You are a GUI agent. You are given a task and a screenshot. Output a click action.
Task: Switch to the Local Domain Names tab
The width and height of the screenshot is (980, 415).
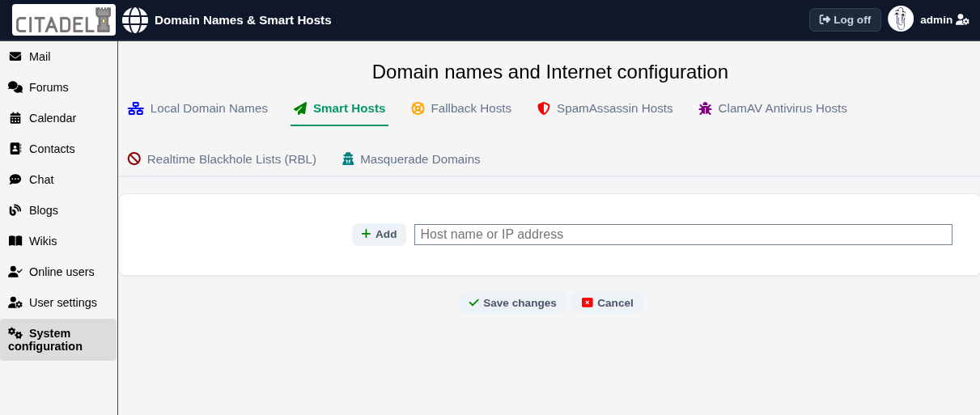tap(198, 108)
